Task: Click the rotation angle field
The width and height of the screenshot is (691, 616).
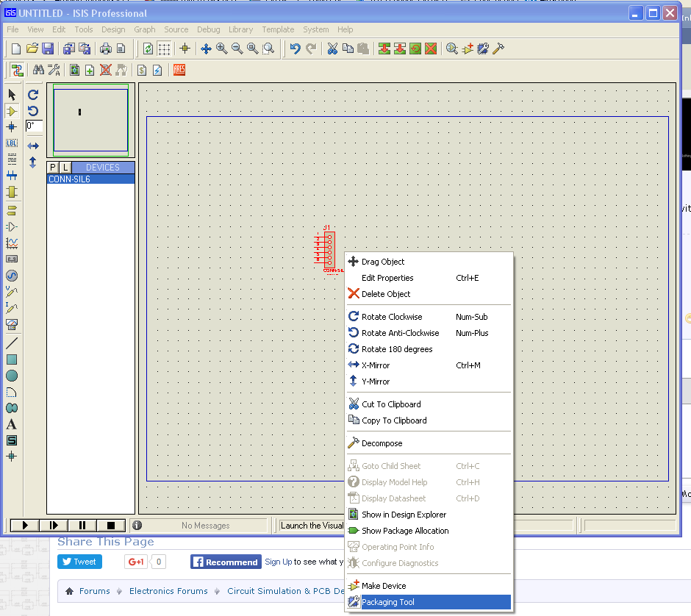Action: point(34,126)
